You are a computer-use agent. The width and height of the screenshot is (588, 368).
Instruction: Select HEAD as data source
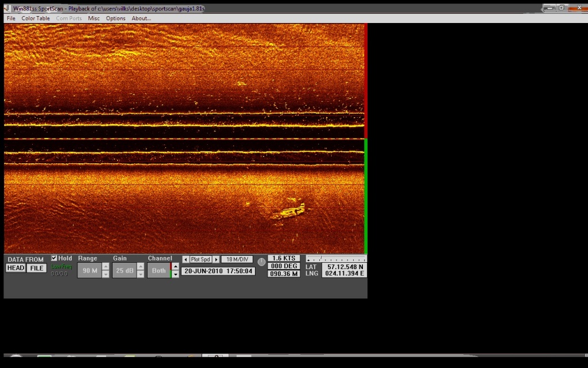pos(16,268)
